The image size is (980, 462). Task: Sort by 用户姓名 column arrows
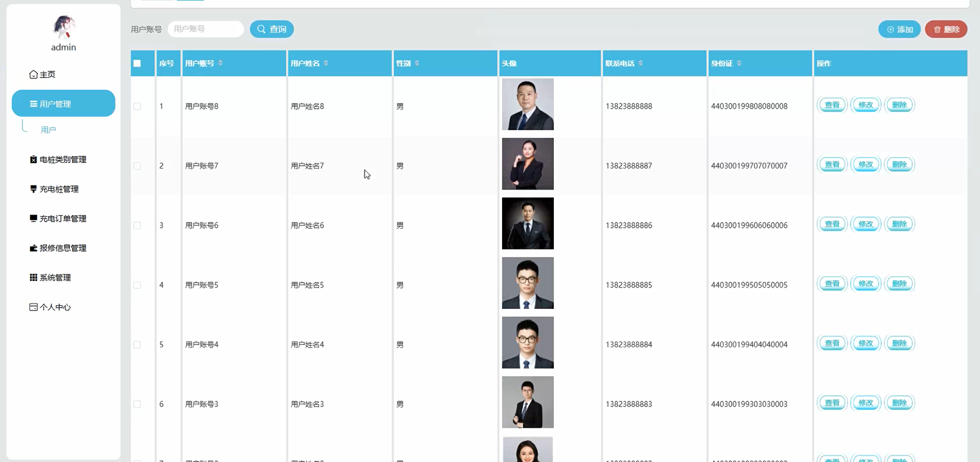(326, 63)
